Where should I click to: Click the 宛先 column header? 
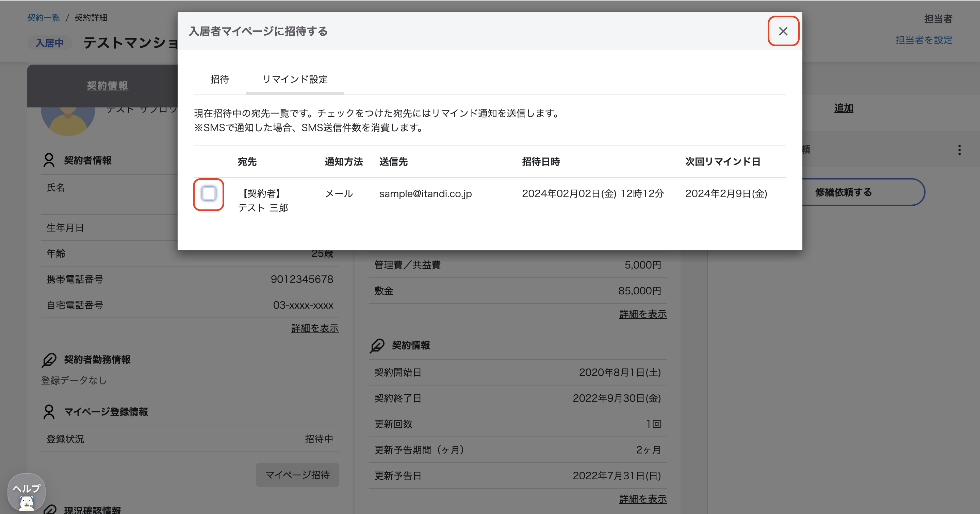247,161
